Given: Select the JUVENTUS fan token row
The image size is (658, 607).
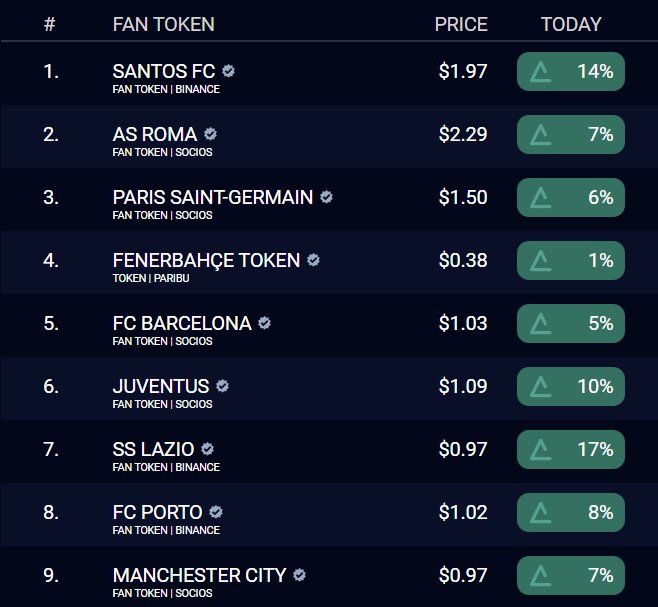Looking at the screenshot, I should tap(161, 386).
